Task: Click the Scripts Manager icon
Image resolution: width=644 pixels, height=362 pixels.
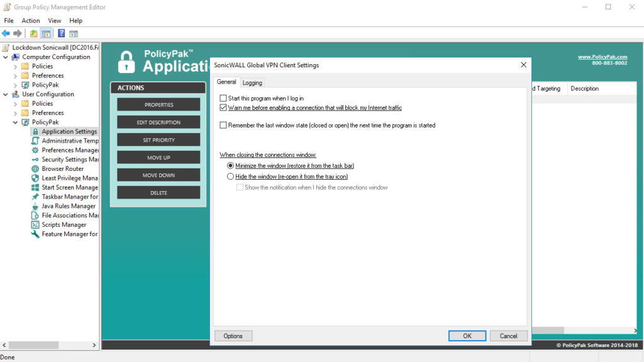Action: [35, 225]
